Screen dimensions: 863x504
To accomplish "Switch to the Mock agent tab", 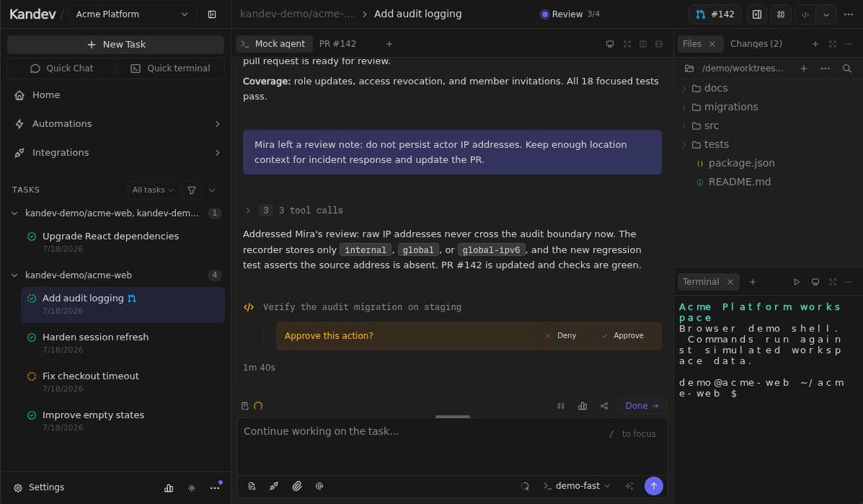I will click(x=274, y=44).
